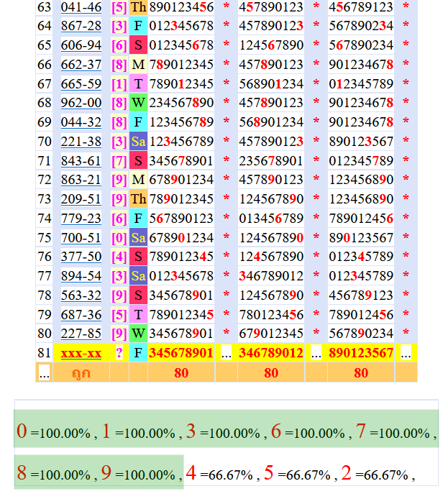Click the highlighted 0 =100.00% statistic

click(x=54, y=432)
